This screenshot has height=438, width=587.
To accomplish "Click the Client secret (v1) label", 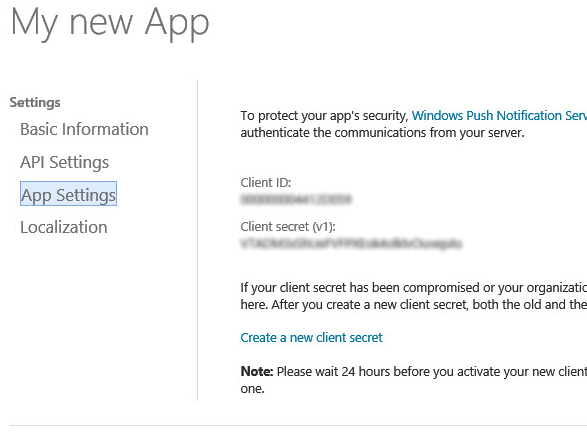I will [288, 226].
